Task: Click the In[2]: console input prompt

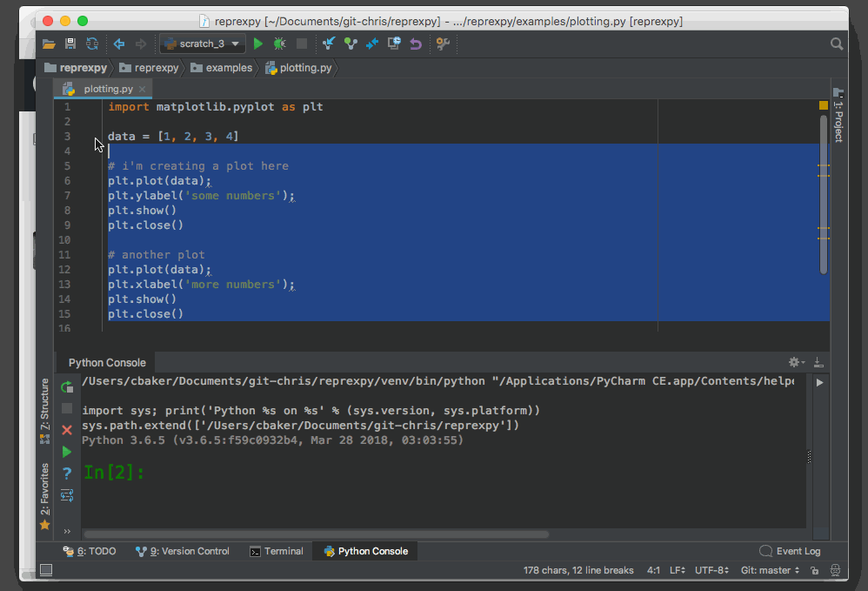Action: click(x=114, y=473)
